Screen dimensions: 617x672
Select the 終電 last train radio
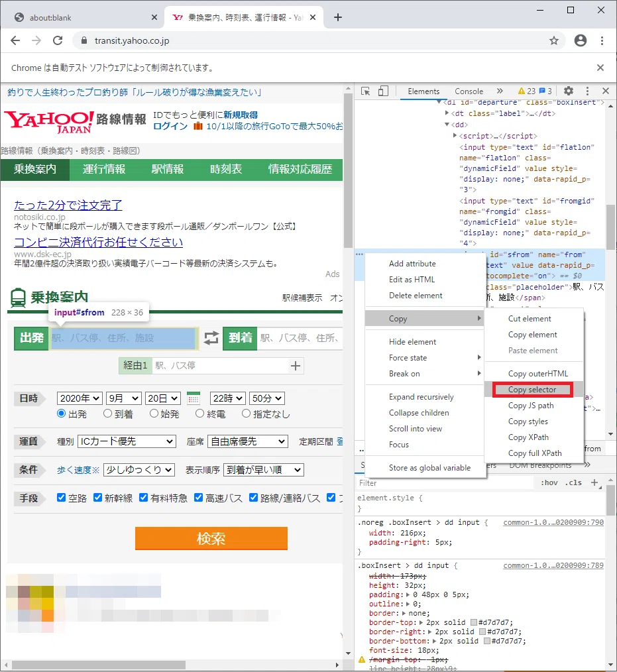[x=199, y=414]
